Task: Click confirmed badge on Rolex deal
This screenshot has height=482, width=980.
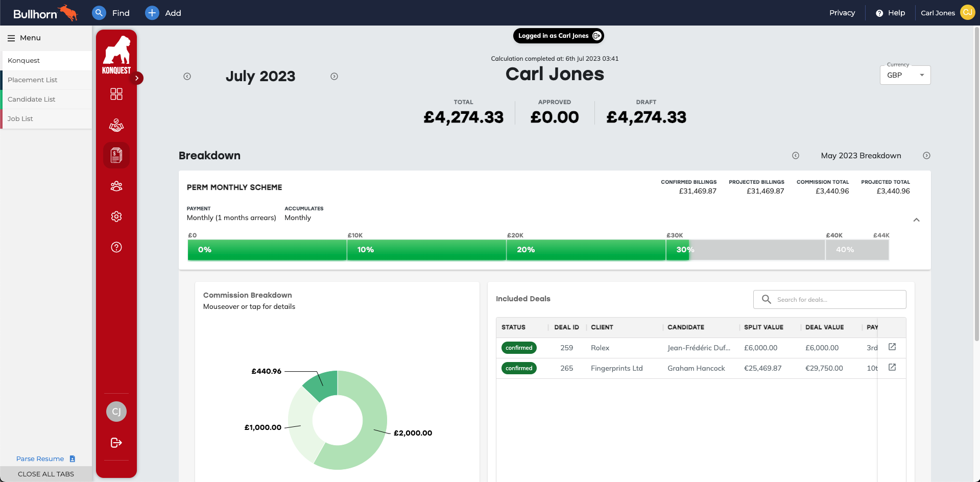Action: (x=519, y=348)
